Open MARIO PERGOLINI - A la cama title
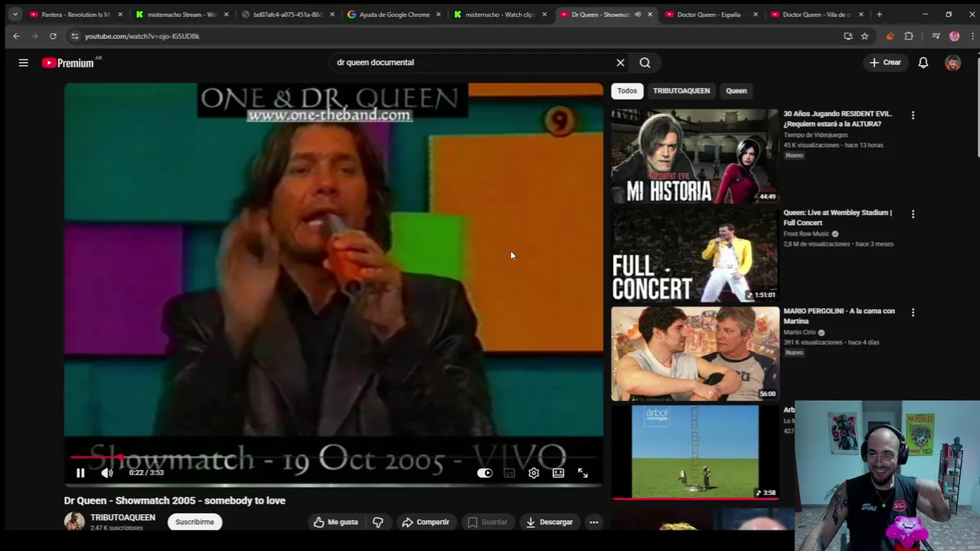Screen dimensions: 980x551 pyautogui.click(x=839, y=316)
